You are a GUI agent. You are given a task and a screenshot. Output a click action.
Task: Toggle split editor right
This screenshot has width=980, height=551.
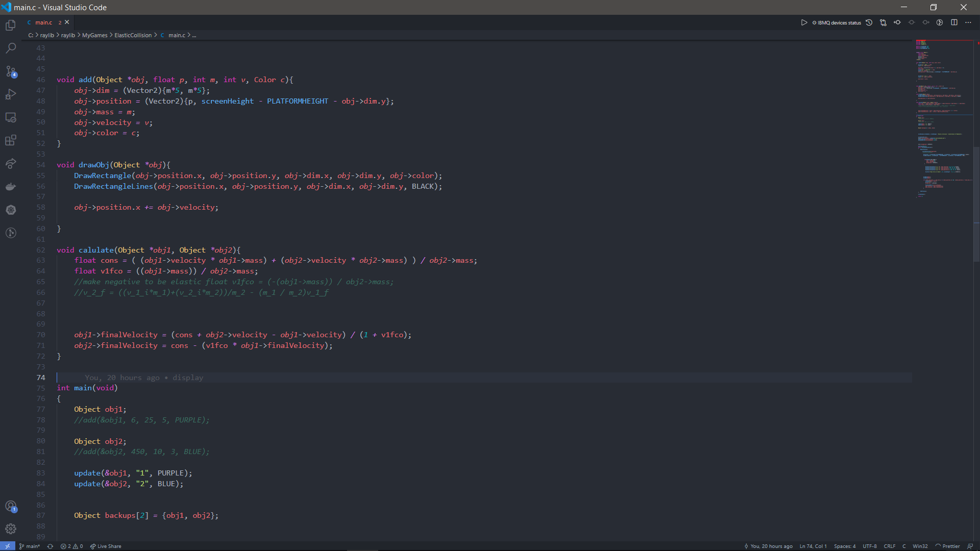(954, 22)
